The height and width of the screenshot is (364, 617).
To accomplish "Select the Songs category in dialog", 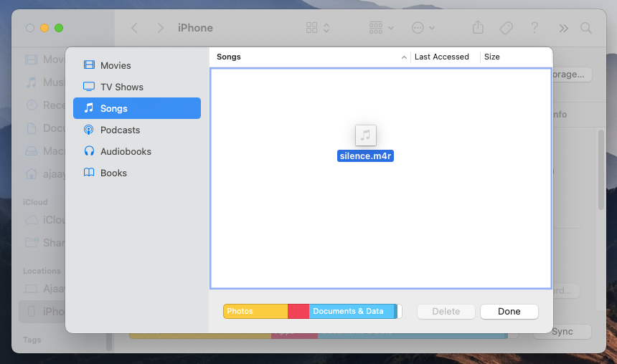I will pyautogui.click(x=137, y=108).
